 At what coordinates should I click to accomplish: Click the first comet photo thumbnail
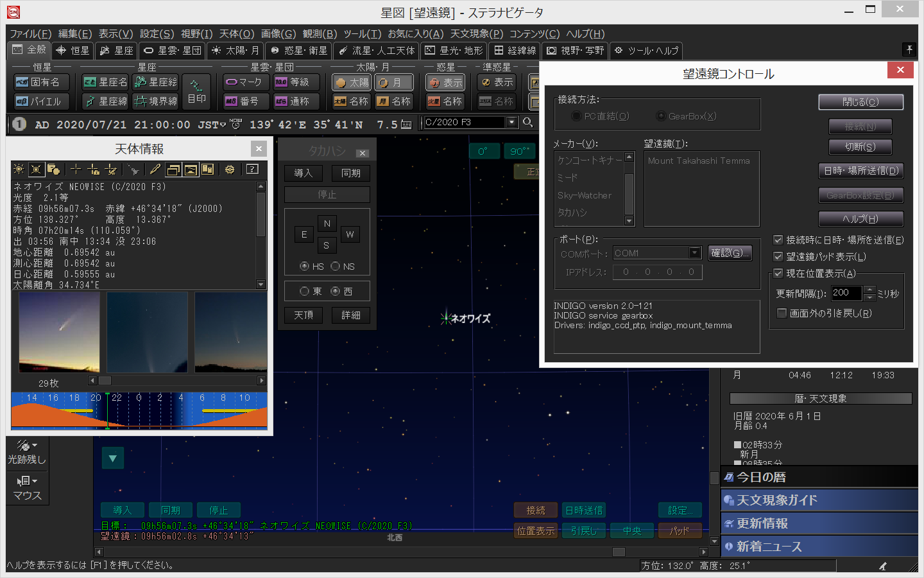[x=59, y=332]
